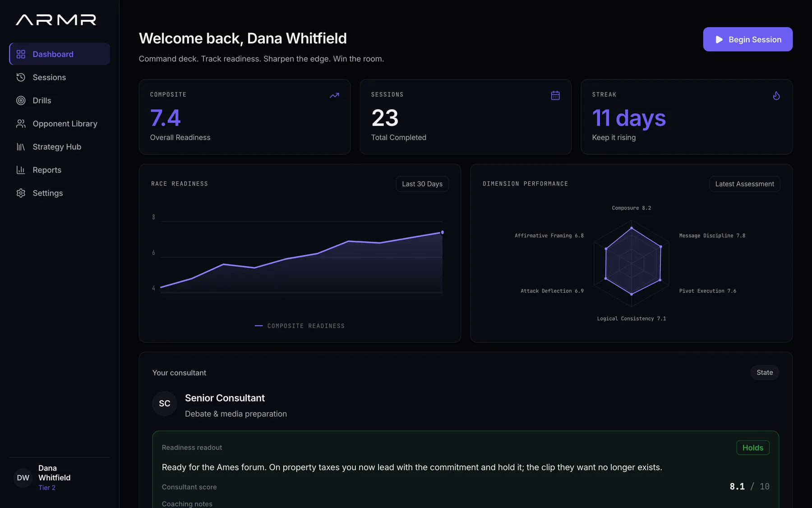Click the Logical Consistency 7.1 label

click(x=631, y=319)
